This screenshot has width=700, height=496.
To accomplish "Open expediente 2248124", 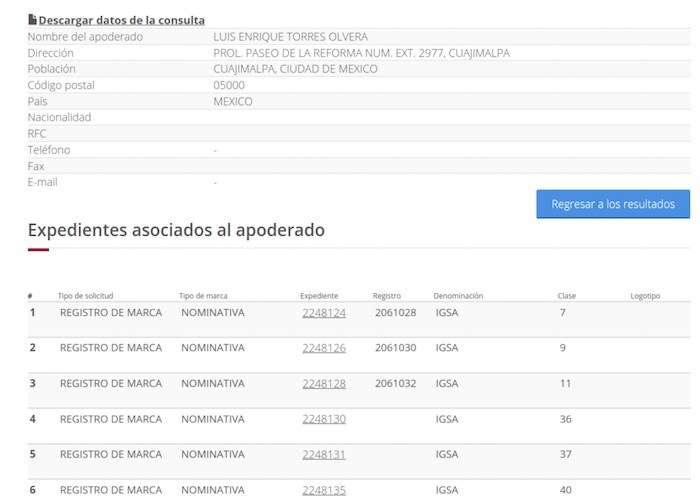I will [324, 313].
